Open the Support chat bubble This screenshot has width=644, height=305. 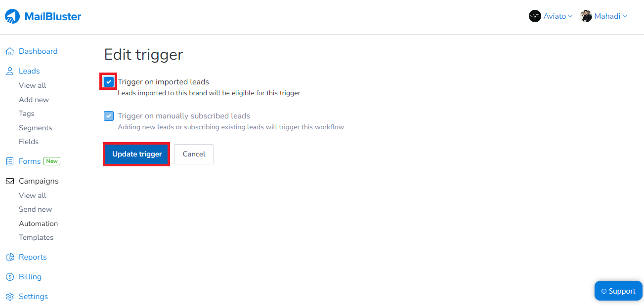pyautogui.click(x=618, y=291)
